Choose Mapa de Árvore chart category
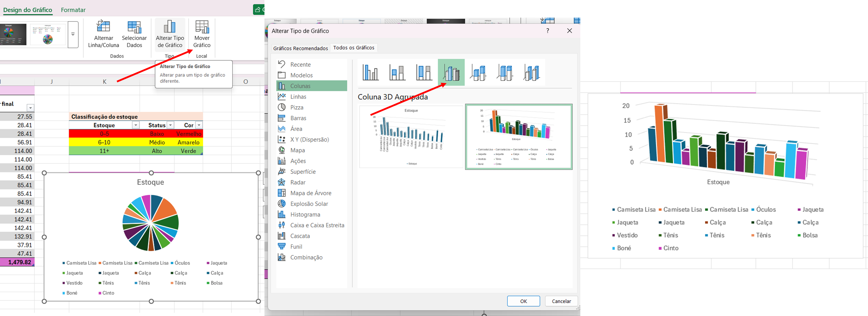 coord(312,193)
